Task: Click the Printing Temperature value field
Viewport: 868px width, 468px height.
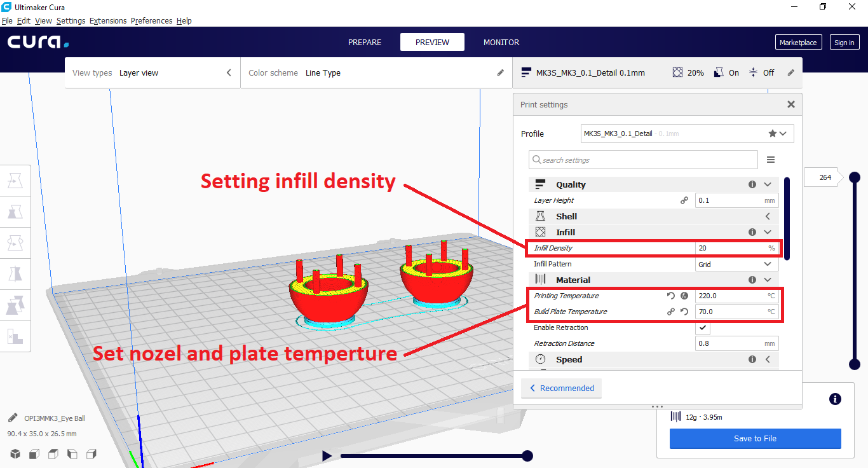Action: pos(736,296)
